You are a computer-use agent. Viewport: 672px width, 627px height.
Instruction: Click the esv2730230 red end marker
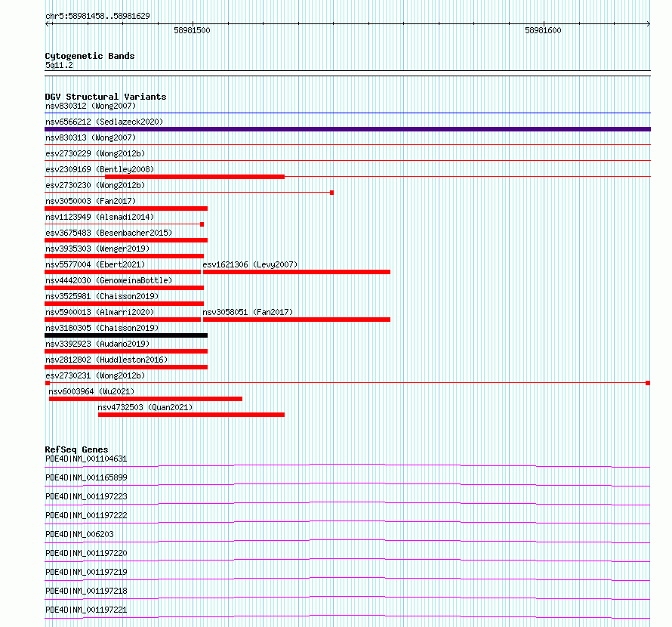[x=331, y=193]
